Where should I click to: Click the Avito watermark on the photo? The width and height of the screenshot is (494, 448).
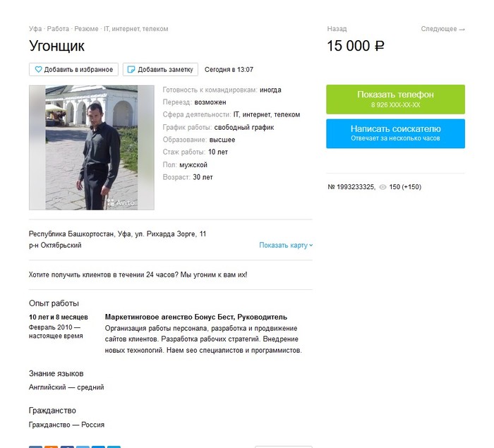(121, 202)
